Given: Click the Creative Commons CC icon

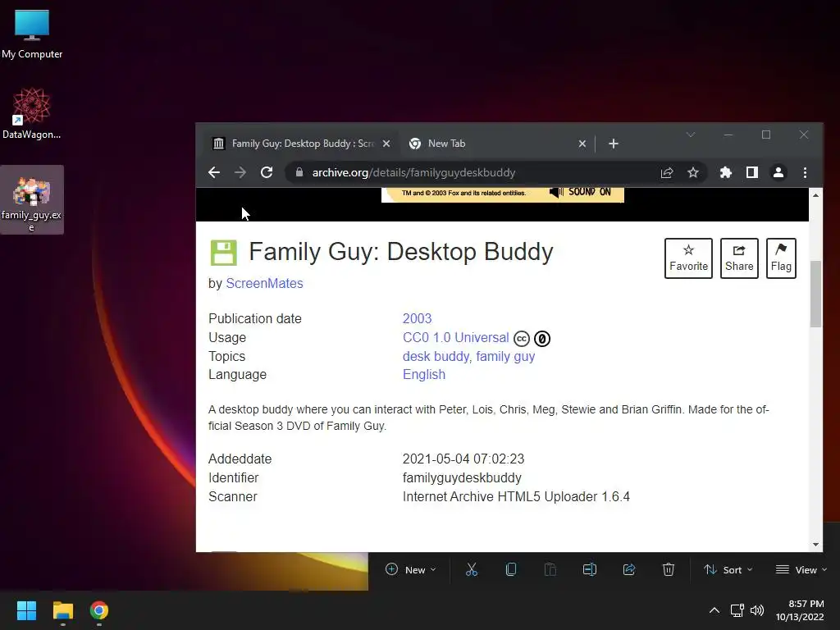Looking at the screenshot, I should [521, 339].
